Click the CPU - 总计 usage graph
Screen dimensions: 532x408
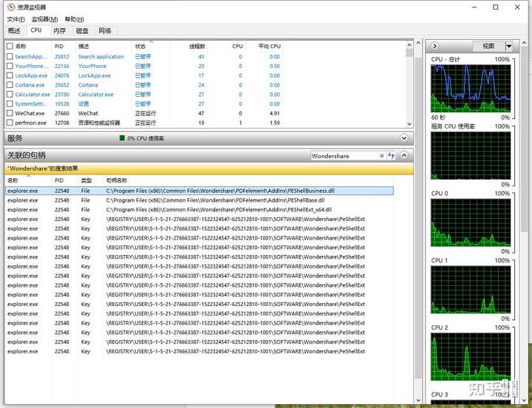(471, 88)
